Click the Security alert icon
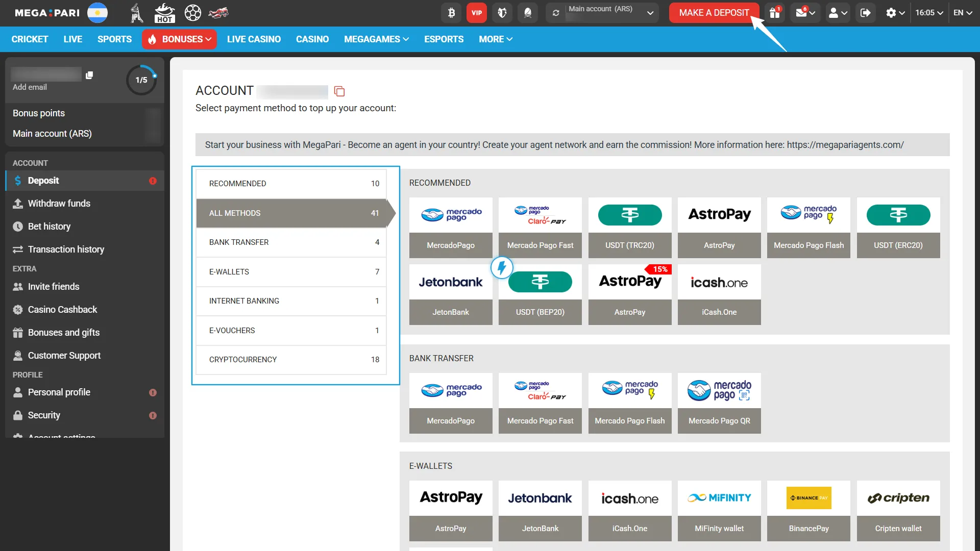980x551 pixels. point(153,416)
